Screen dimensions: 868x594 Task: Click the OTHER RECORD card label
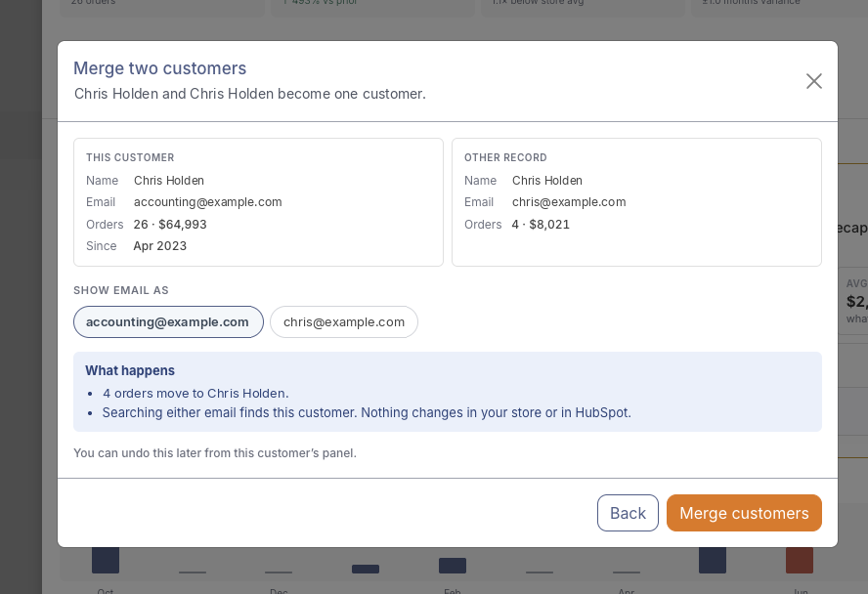point(505,157)
